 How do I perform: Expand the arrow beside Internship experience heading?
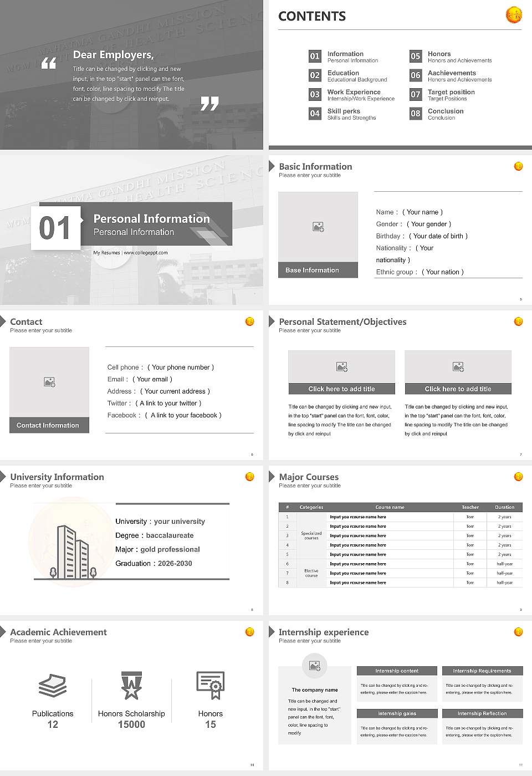[272, 632]
